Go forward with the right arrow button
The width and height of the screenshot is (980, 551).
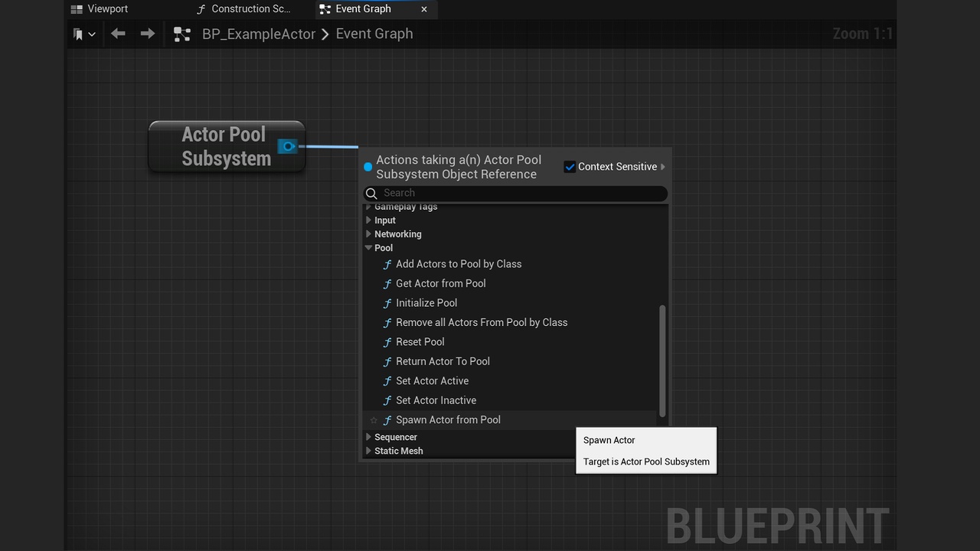click(148, 34)
